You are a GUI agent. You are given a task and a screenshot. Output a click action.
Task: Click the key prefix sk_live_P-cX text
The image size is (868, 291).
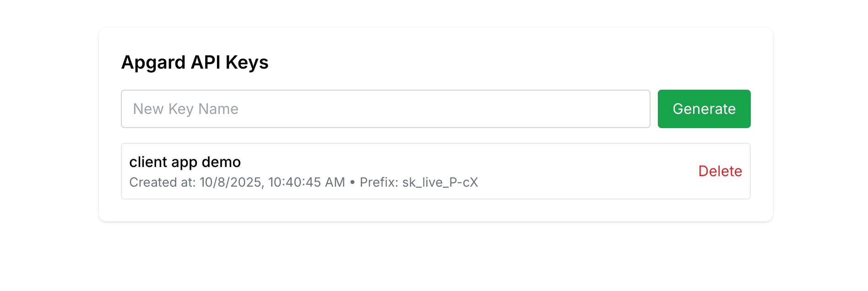coord(439,182)
